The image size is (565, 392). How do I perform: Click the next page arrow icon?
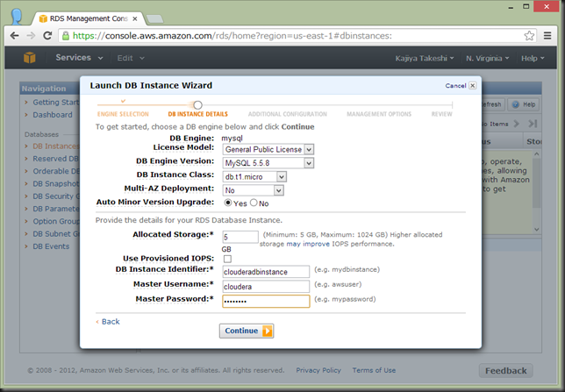coord(517,124)
